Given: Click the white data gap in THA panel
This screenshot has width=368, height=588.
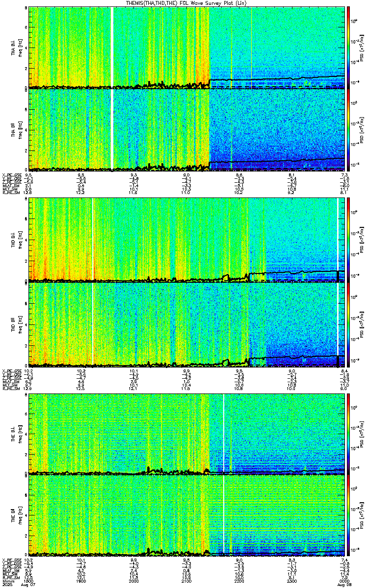Looking at the screenshot, I should tap(112, 88).
